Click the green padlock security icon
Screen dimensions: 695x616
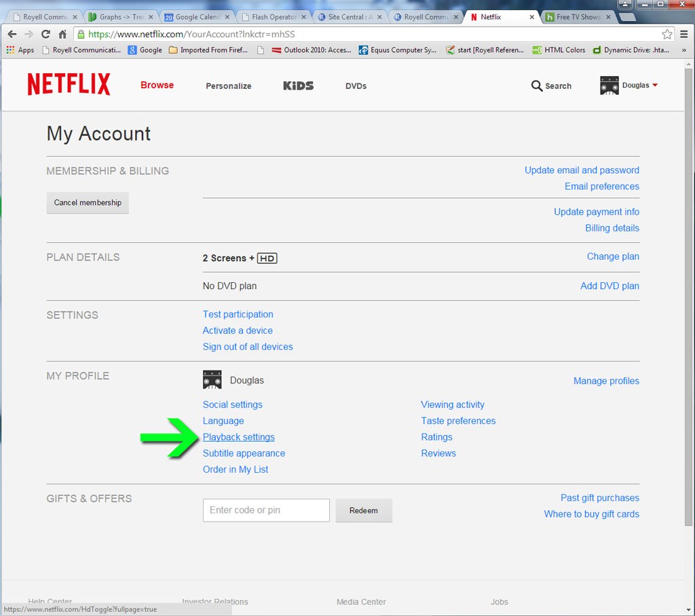tap(81, 34)
